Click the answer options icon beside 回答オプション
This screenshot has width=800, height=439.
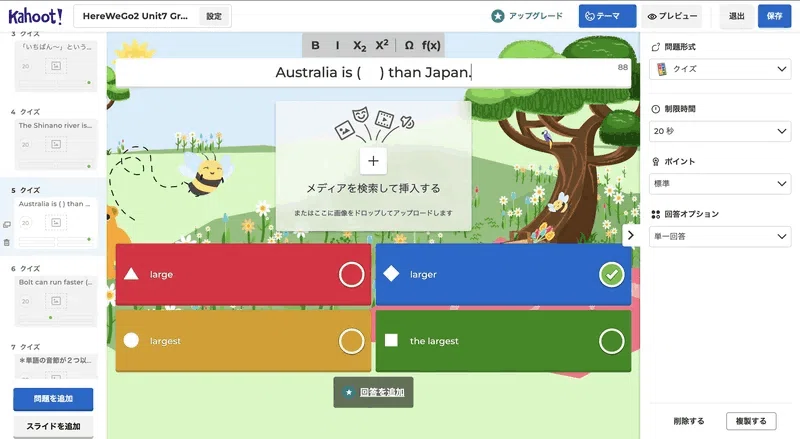tap(656, 214)
